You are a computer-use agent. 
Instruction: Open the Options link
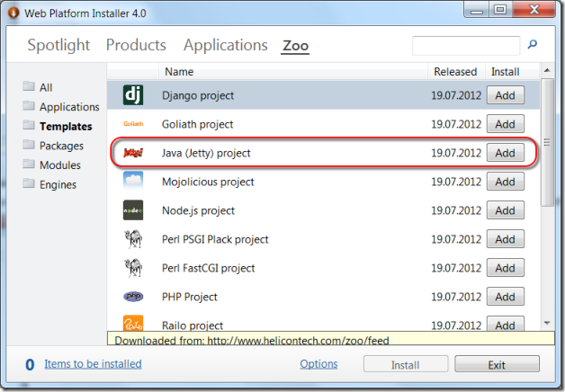tap(318, 364)
